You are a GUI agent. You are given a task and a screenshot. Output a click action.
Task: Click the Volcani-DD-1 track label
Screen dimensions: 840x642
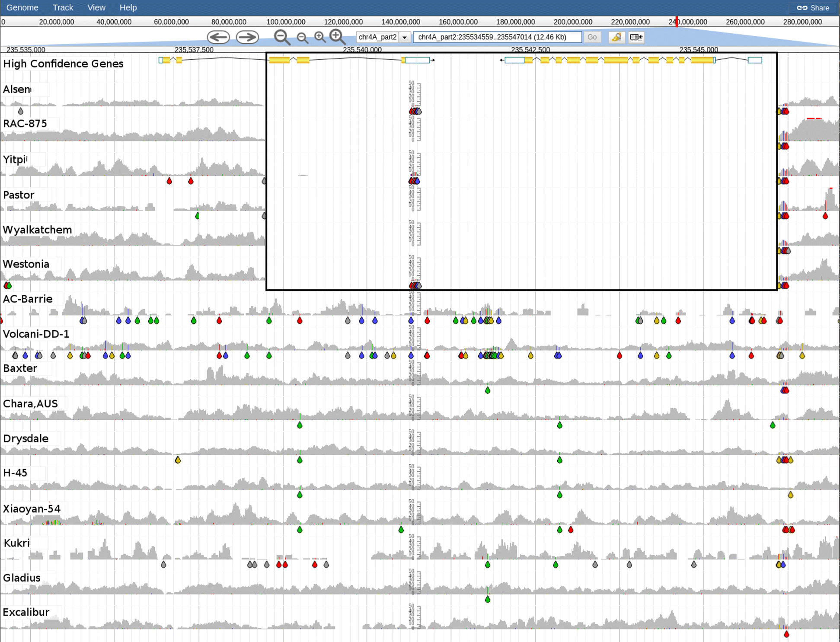pyautogui.click(x=36, y=334)
